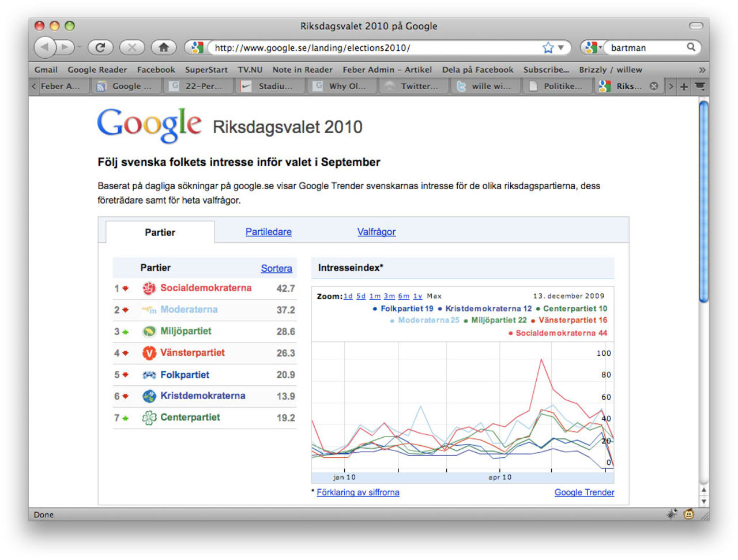Click the Miljöpartiet dandelion icon
Image resolution: width=738 pixels, height=560 pixels.
149,331
